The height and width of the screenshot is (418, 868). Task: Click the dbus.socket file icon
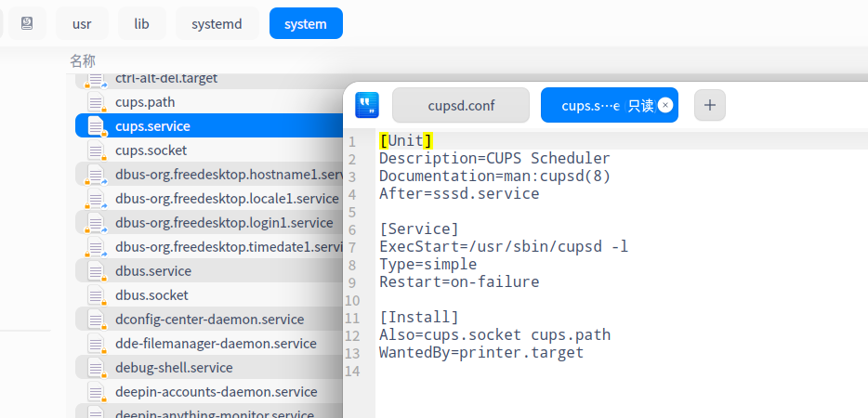click(x=96, y=295)
